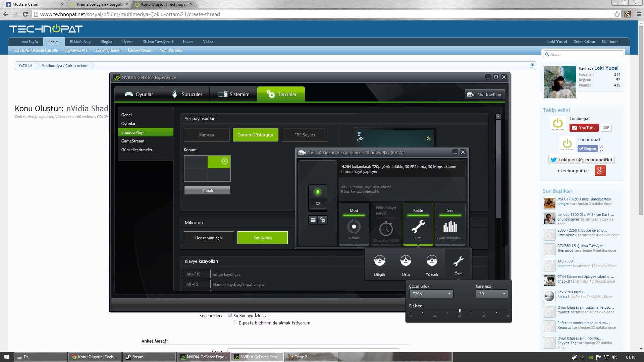Select Yüksek quality preset icon
Image resolution: width=644 pixels, height=362 pixels.
click(432, 261)
